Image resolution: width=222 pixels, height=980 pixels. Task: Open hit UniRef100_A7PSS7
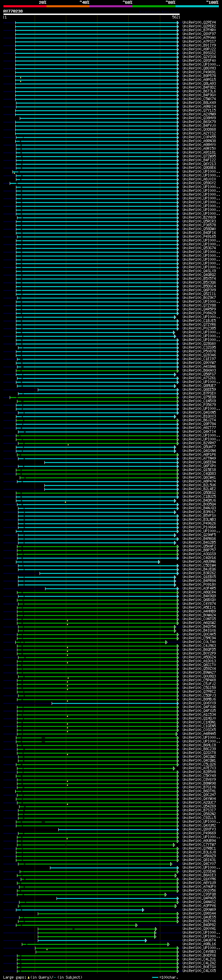[199, 41]
